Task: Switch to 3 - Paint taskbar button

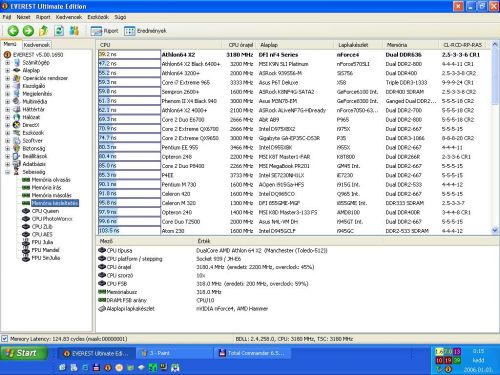Action: 174,353
